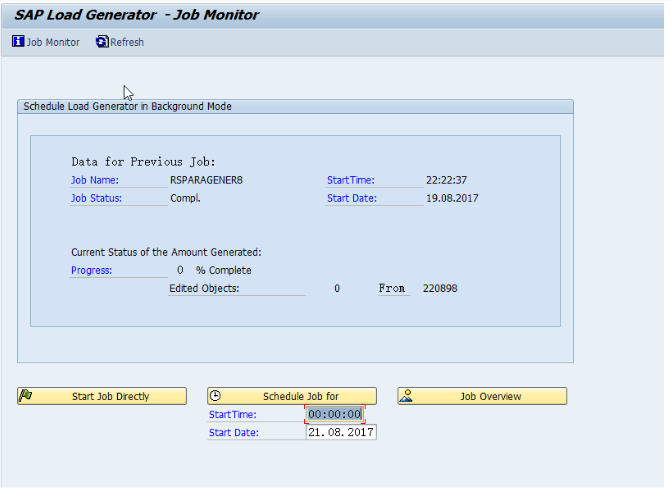Click the flag icon on Start Job Directly
671x495 pixels.
27,396
